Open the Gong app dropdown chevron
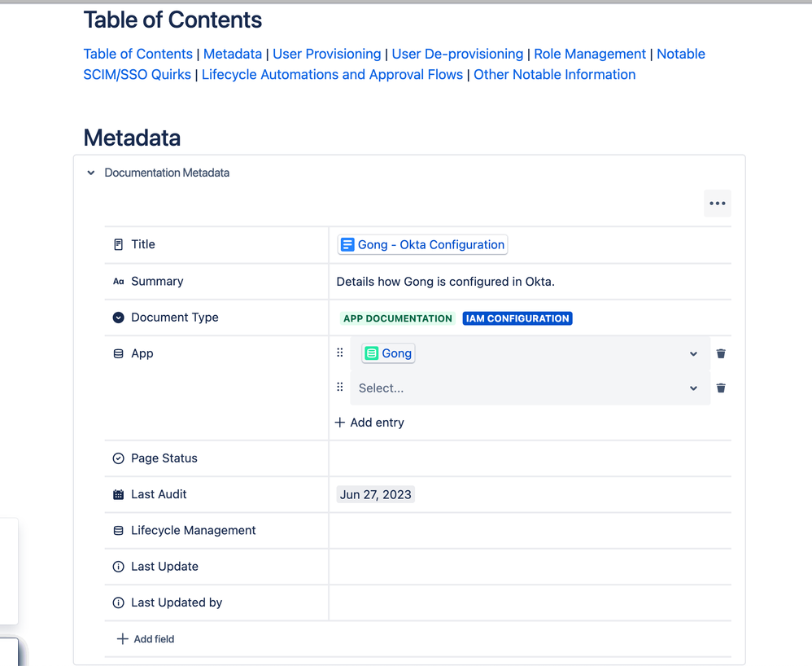The height and width of the screenshot is (666, 812). (x=693, y=354)
